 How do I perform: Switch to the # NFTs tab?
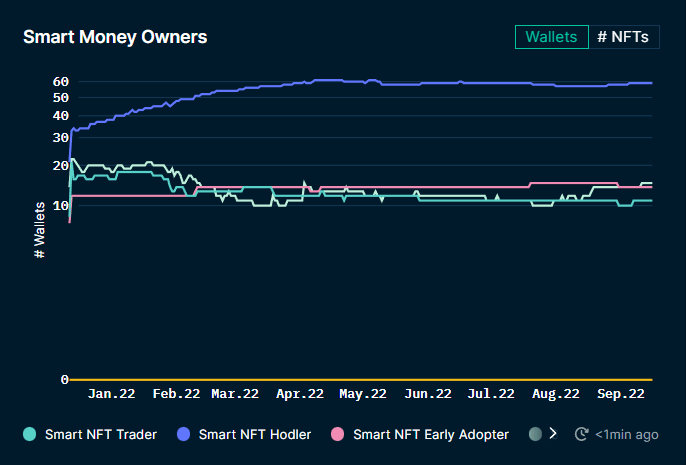coord(624,37)
